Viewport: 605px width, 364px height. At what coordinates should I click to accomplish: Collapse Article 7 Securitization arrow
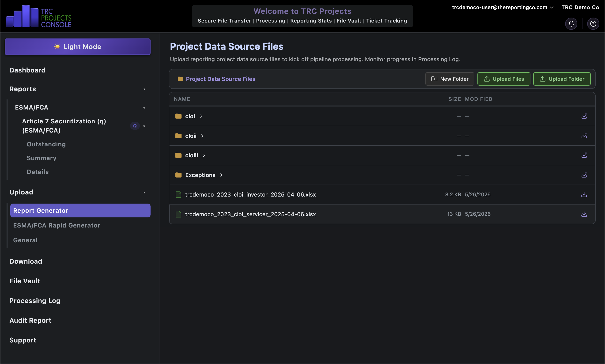144,126
